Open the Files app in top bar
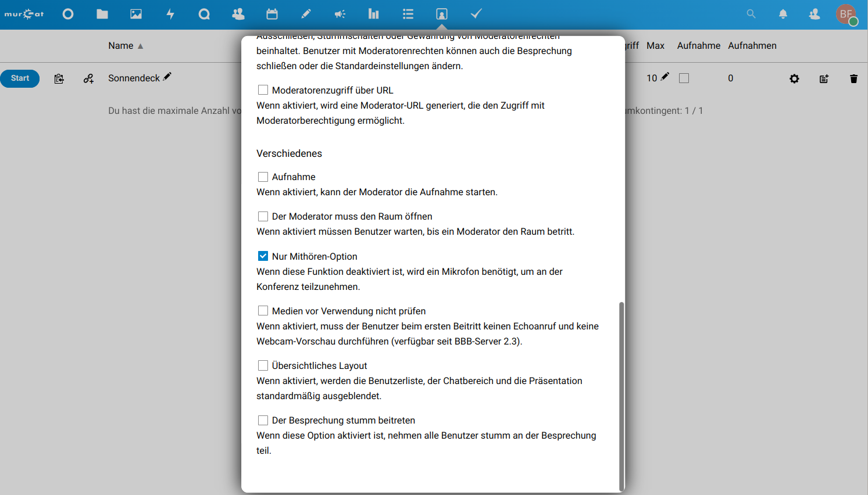This screenshot has height=495, width=868. click(x=102, y=14)
